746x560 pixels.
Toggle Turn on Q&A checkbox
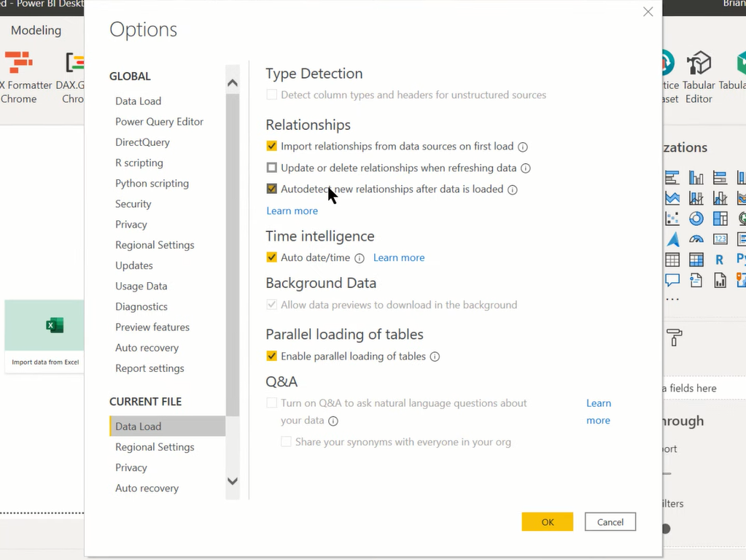click(x=272, y=403)
